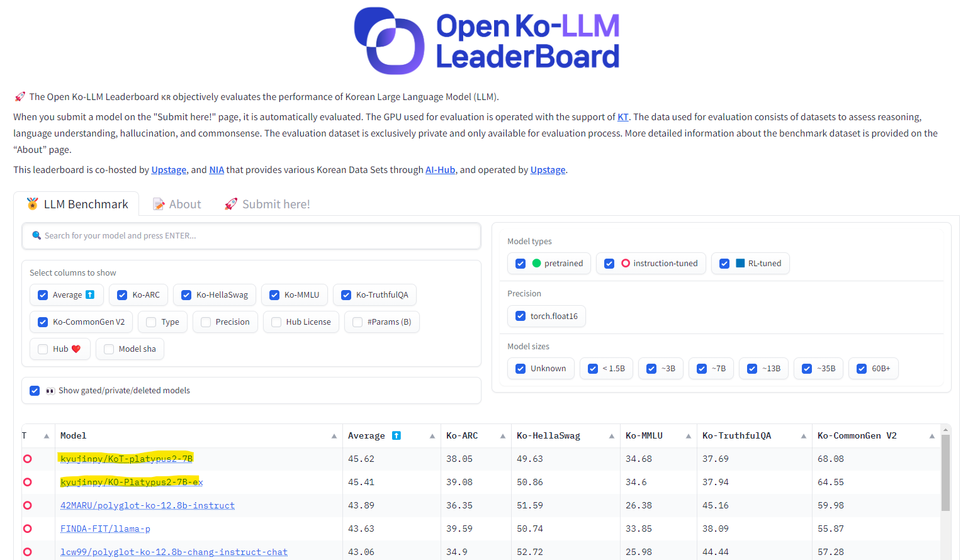
Task: Sort by Ko-TruthfulQA column sort arrow
Action: [804, 436]
